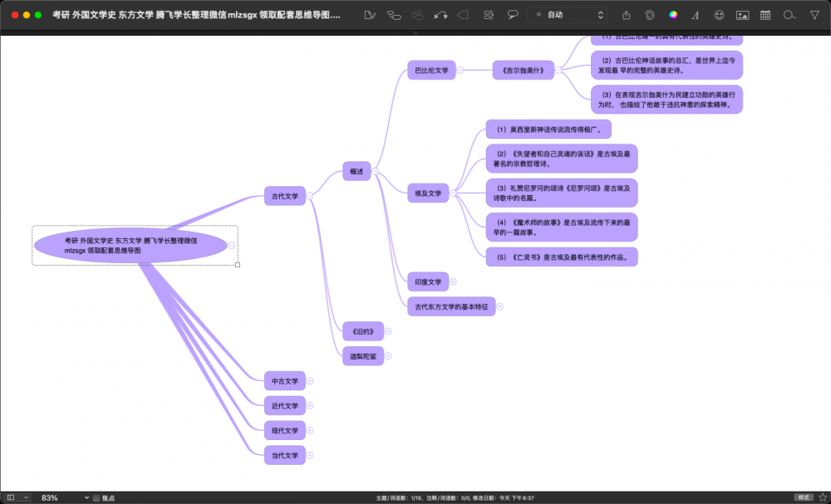Click the share/export icon
Screen dimensions: 831x504
point(627,15)
